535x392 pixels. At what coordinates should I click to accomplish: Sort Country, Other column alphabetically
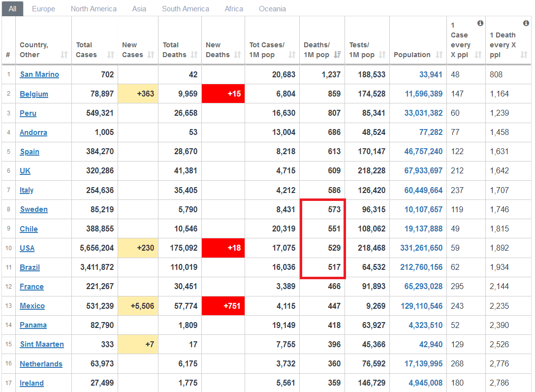point(64,55)
